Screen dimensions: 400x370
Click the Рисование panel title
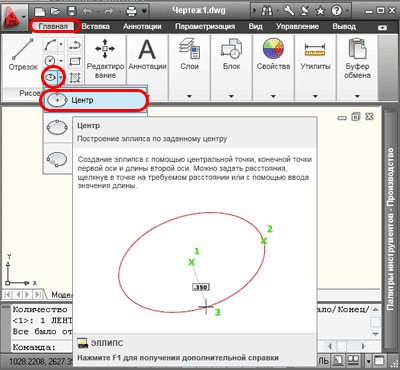point(30,93)
